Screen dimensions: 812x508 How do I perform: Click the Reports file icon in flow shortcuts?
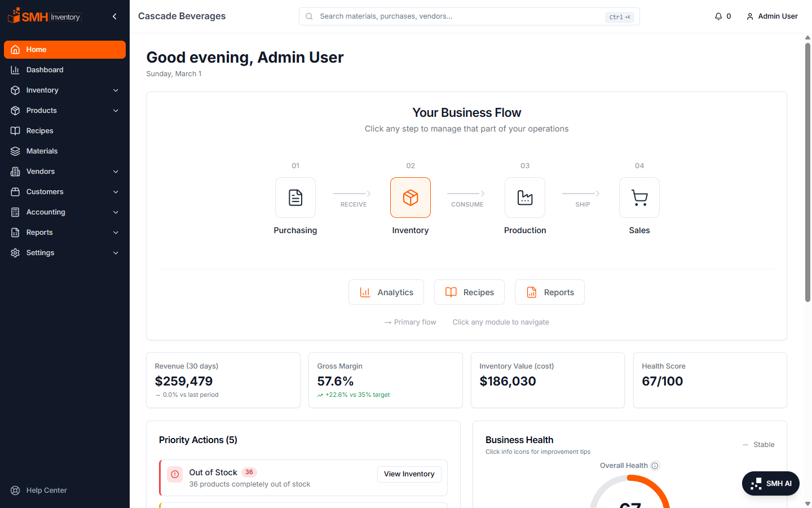point(531,292)
